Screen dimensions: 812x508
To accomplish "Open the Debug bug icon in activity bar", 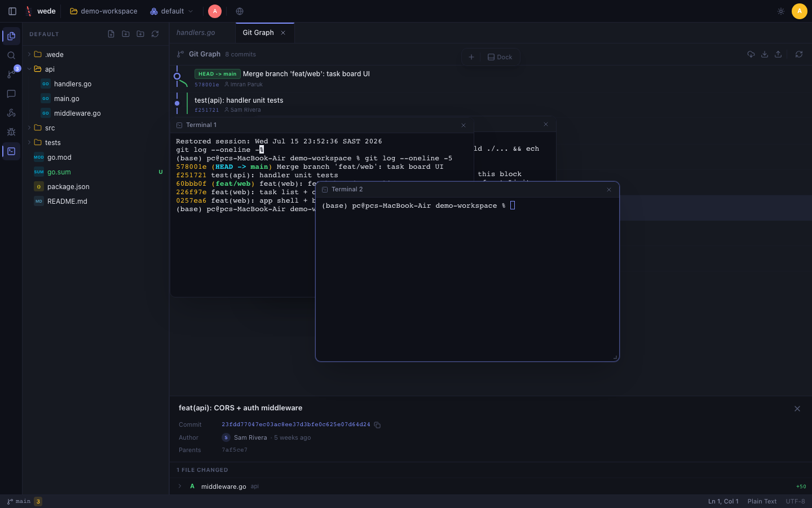I will tap(11, 132).
